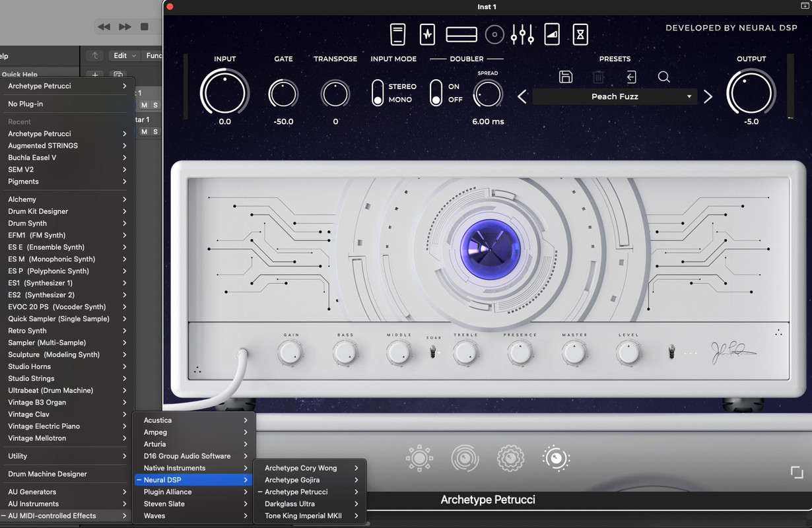Flip the Soar switch on the amp
The height and width of the screenshot is (528, 812).
click(x=434, y=352)
